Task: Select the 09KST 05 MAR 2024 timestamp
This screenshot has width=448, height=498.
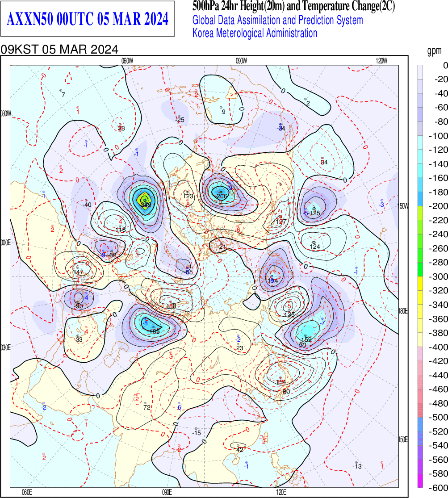Action: [x=59, y=50]
